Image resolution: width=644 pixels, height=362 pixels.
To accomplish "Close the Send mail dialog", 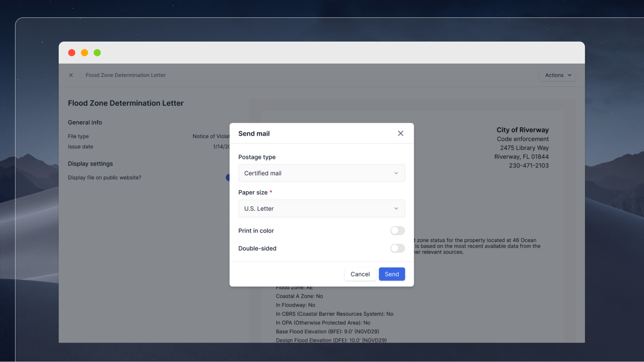I will tap(400, 133).
